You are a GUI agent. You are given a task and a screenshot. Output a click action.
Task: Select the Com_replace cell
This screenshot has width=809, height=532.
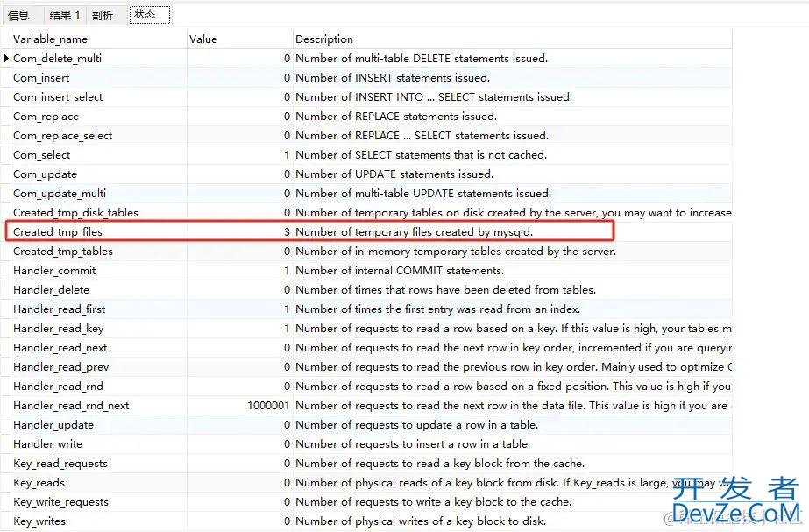pos(98,116)
